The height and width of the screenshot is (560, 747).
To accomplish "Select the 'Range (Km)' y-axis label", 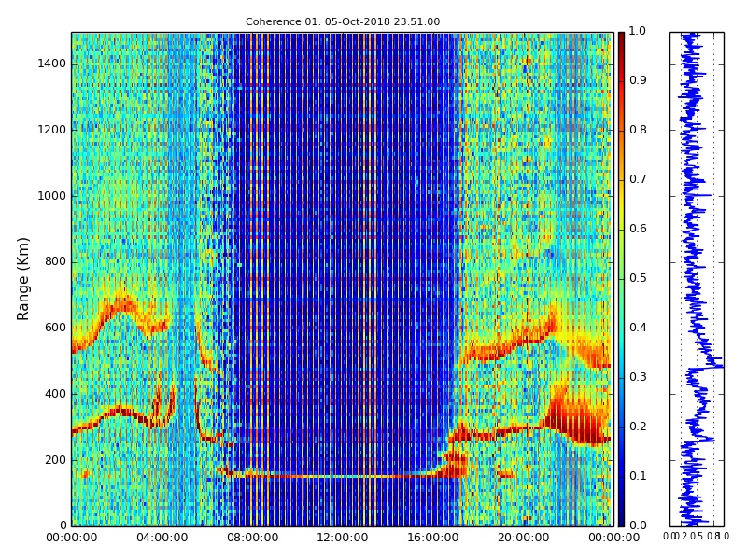I will click(22, 279).
